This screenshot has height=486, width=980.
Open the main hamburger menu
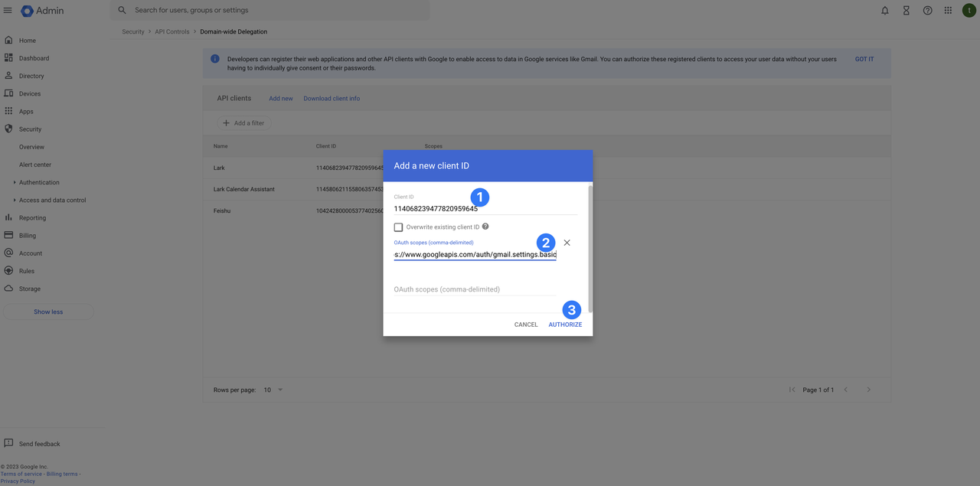pyautogui.click(x=8, y=11)
